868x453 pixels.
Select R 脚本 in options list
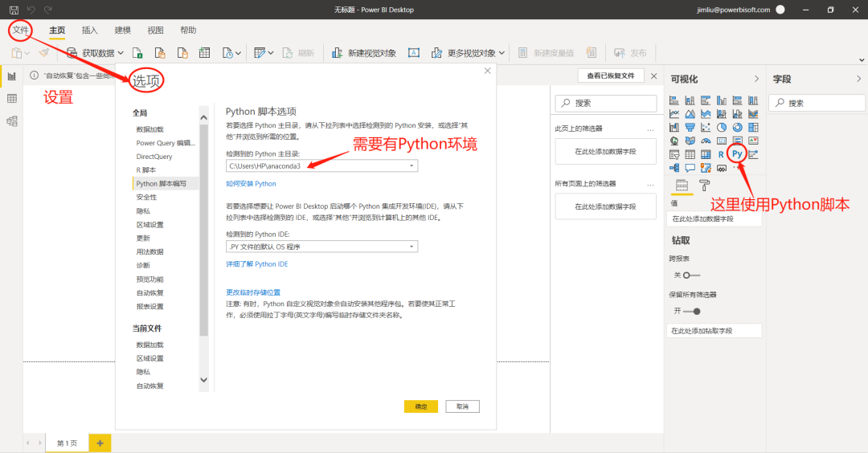(x=146, y=169)
